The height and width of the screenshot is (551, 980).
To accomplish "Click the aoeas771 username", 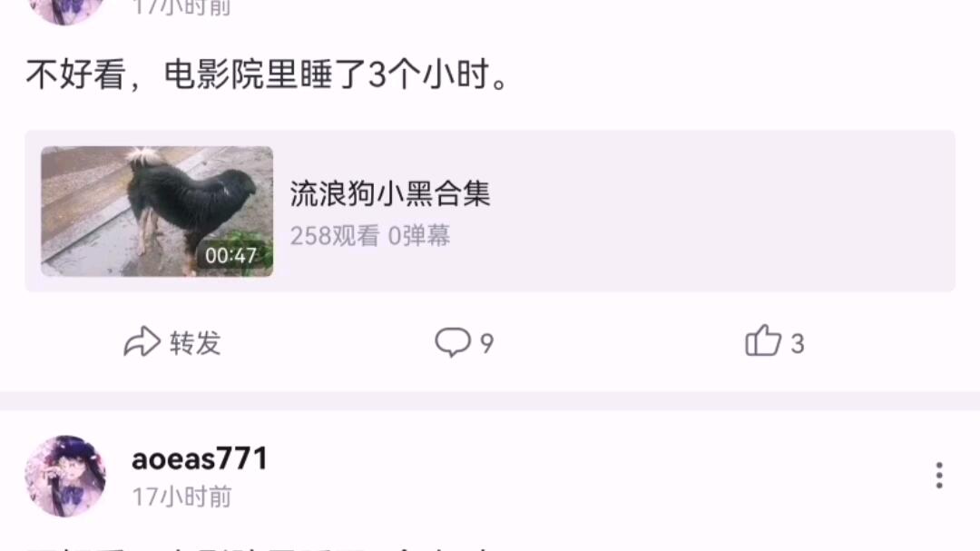I will (200, 458).
